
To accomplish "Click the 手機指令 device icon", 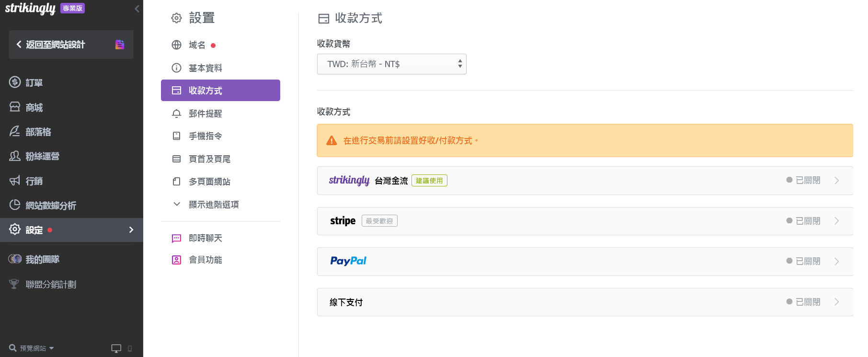I will (176, 136).
